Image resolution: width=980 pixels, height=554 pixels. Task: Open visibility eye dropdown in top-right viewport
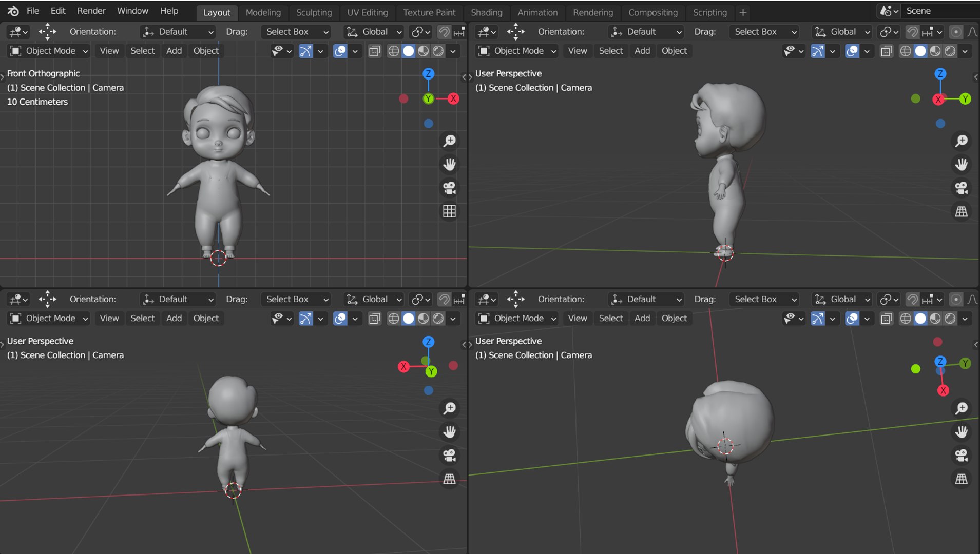[x=794, y=51]
